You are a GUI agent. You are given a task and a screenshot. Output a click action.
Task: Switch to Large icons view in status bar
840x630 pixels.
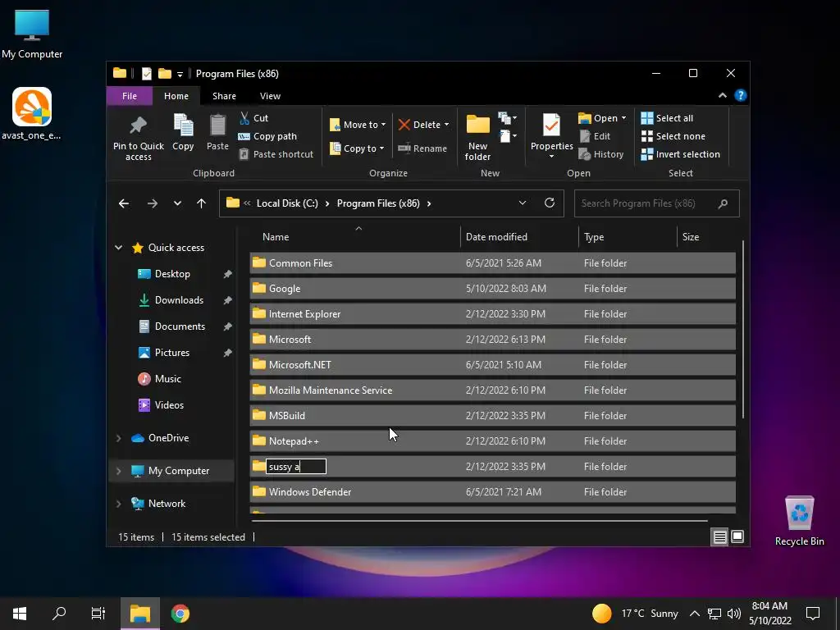pos(737,536)
